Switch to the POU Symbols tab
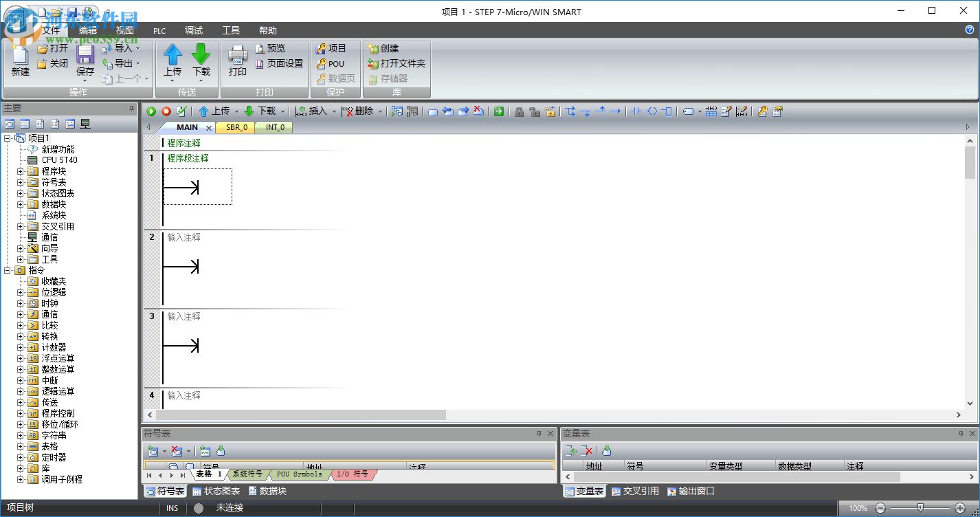This screenshot has width=980, height=517. 299,474
